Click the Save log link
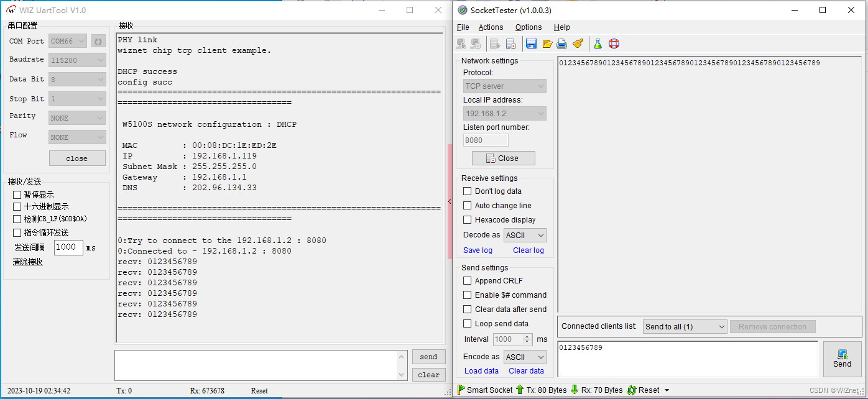The height and width of the screenshot is (399, 868). click(x=478, y=250)
